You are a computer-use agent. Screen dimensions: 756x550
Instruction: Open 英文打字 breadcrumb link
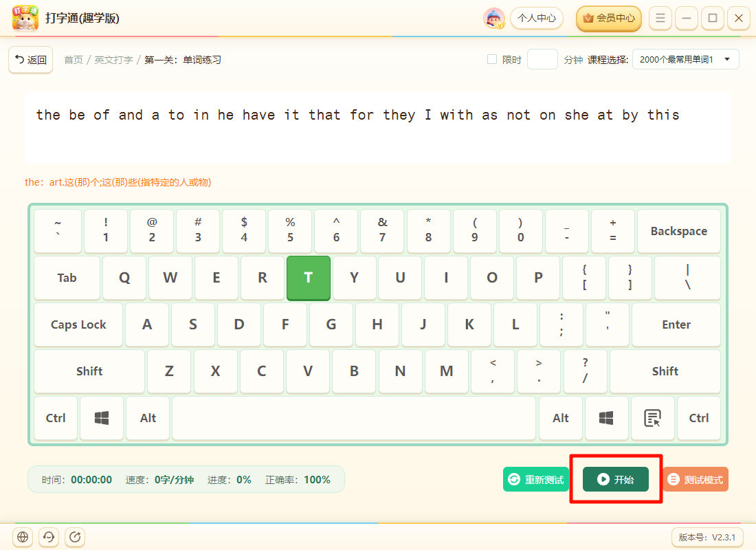point(114,60)
